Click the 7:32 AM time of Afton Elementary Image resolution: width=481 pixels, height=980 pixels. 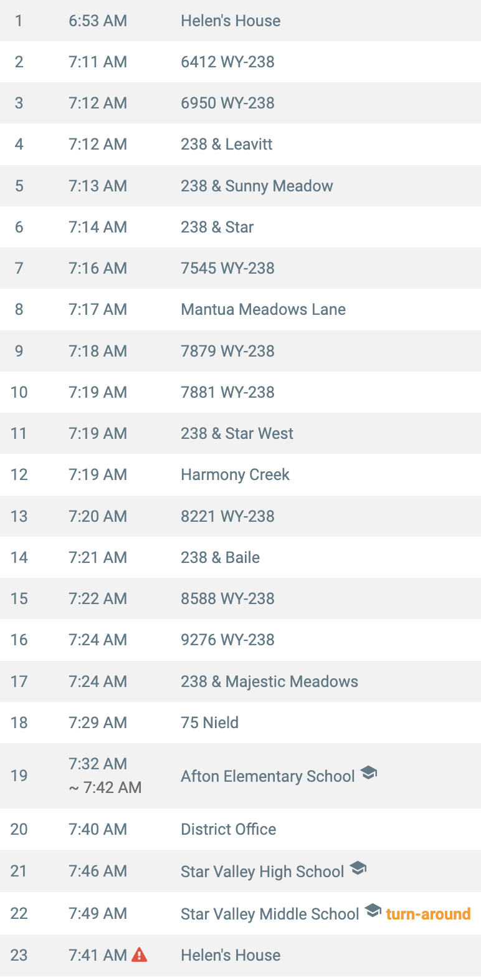98,764
